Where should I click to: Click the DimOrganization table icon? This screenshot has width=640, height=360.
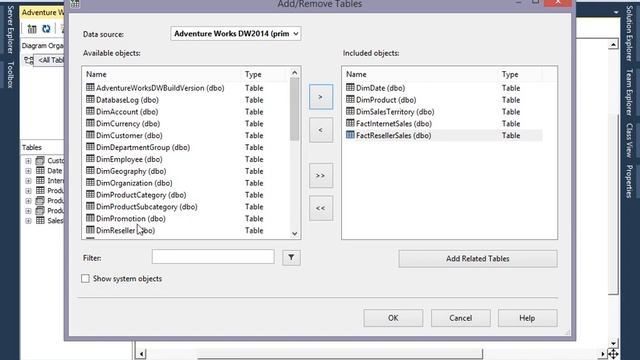90,182
